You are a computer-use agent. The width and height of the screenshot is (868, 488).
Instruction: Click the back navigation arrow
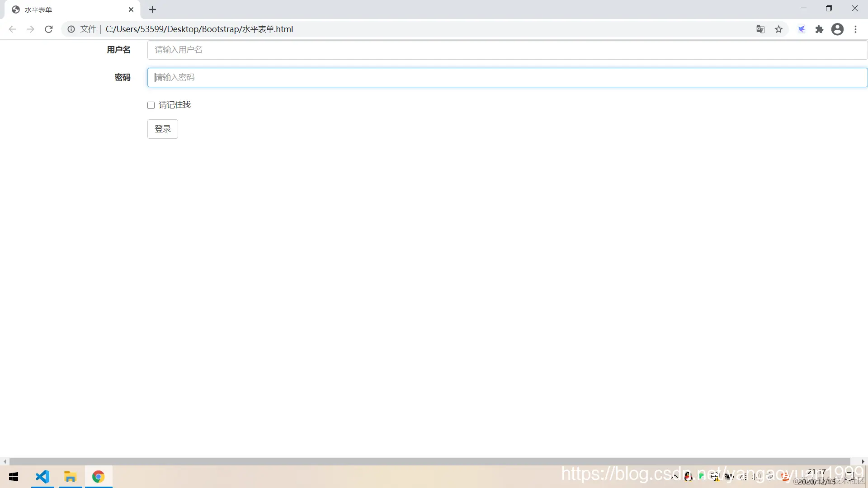tap(12, 29)
